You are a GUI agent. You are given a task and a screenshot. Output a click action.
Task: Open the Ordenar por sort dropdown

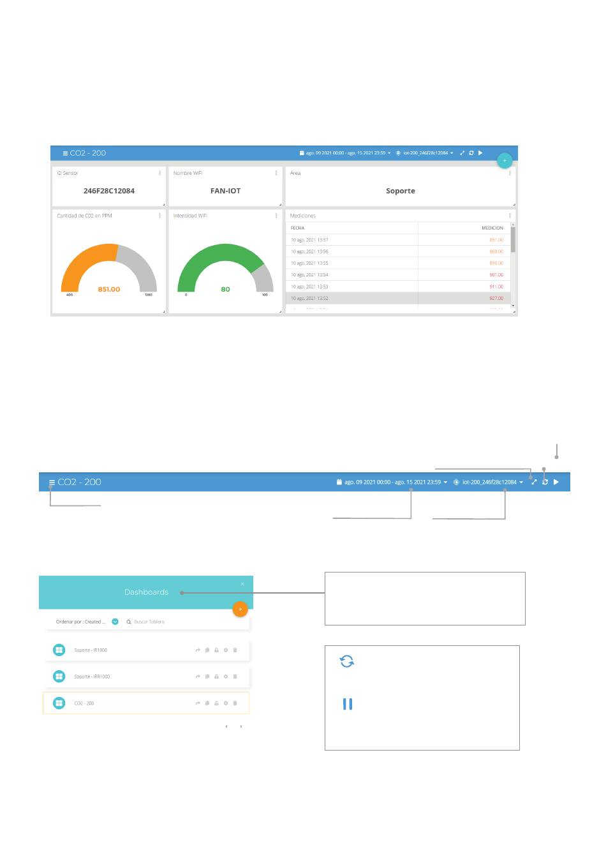[87, 622]
